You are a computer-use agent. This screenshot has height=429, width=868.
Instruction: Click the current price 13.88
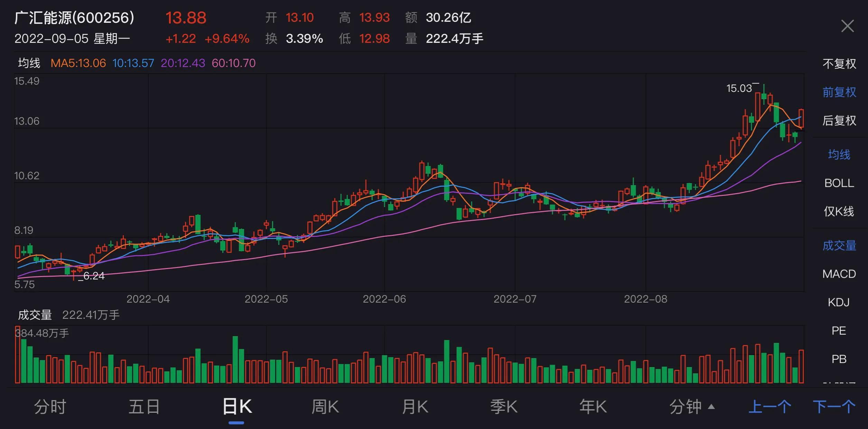pos(186,18)
